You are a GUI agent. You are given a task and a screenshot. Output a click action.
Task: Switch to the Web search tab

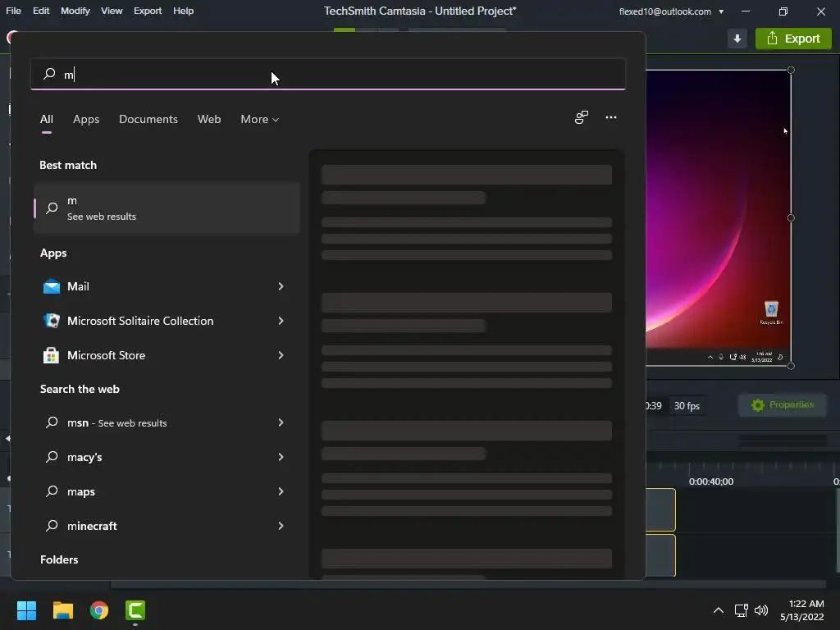[x=209, y=119]
